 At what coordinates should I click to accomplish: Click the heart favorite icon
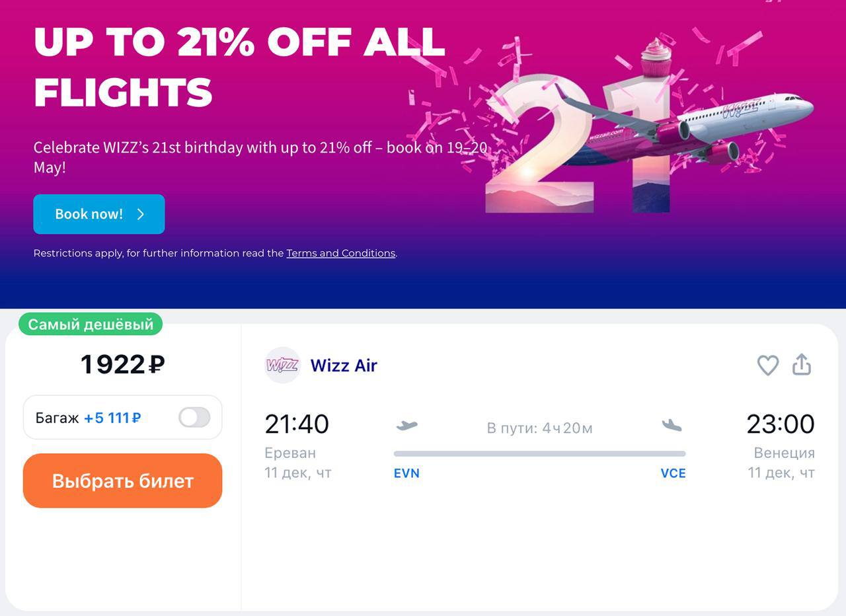767,365
